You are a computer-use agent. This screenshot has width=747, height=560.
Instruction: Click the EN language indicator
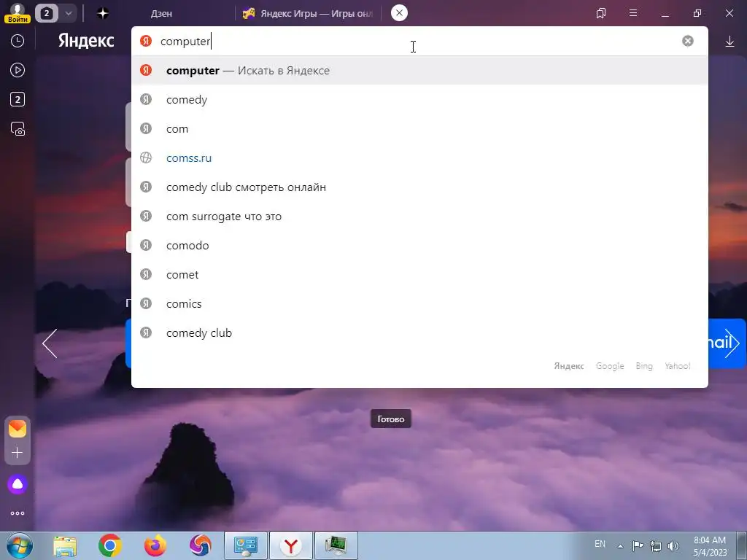[600, 544]
